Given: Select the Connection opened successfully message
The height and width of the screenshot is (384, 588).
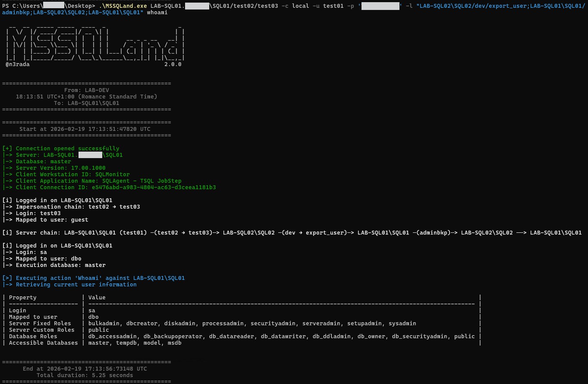Looking at the screenshot, I should pyautogui.click(x=60, y=148).
